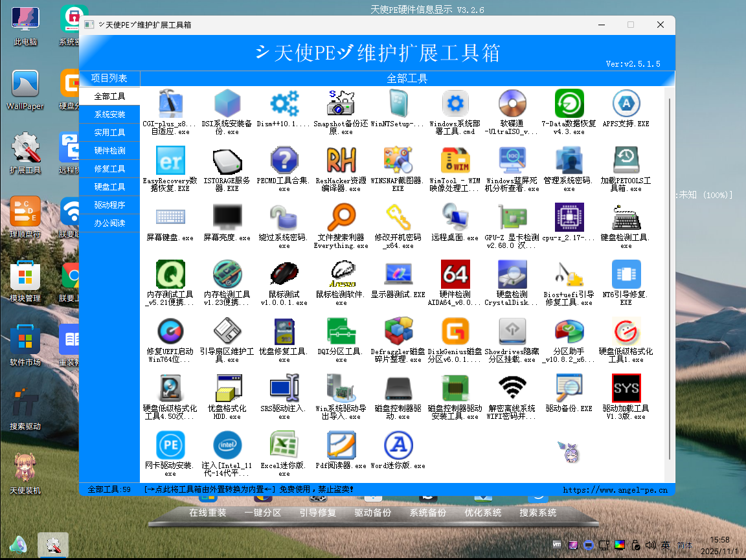
Task: Launch DiskGenius disk partition tool
Action: pyautogui.click(x=455, y=332)
